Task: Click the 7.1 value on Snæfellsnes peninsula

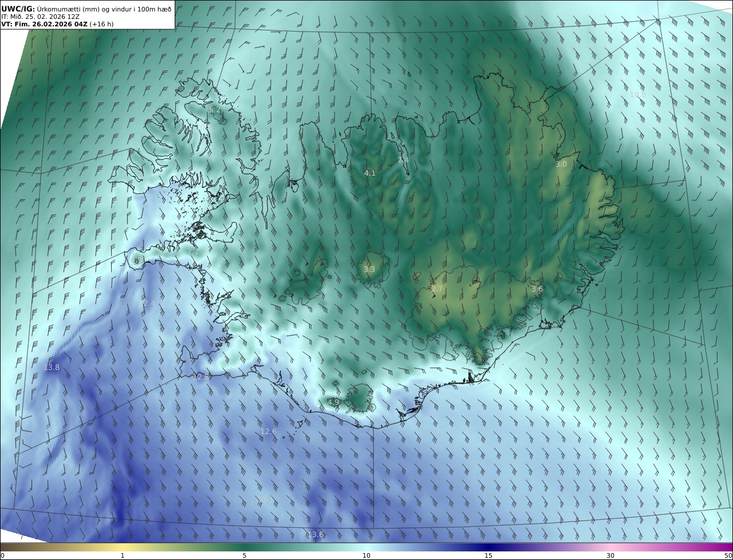Action: [x=193, y=251]
